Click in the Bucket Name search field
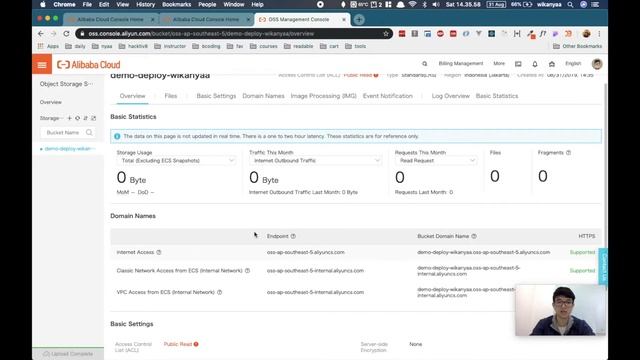This screenshot has height=360, width=640. [67, 132]
